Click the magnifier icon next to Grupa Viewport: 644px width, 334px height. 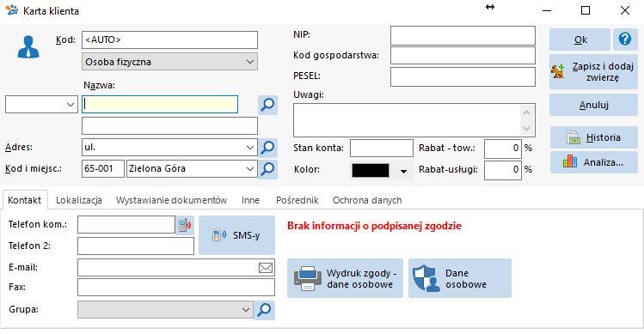pos(264,310)
